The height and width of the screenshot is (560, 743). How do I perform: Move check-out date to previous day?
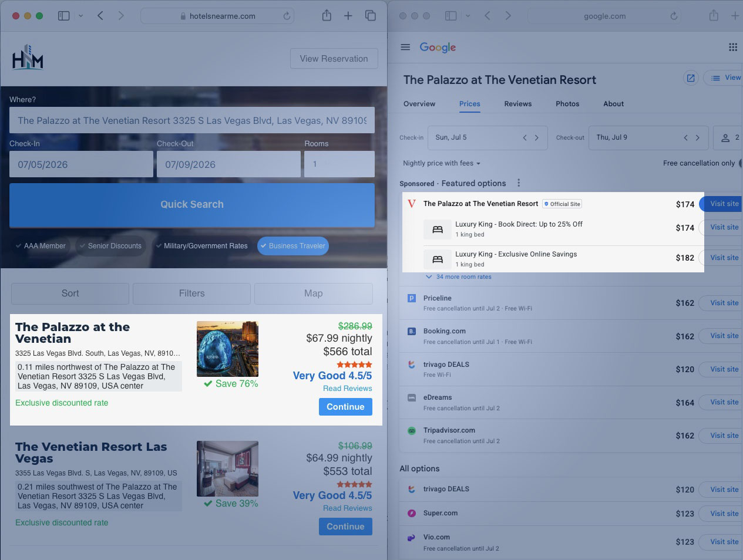click(685, 137)
